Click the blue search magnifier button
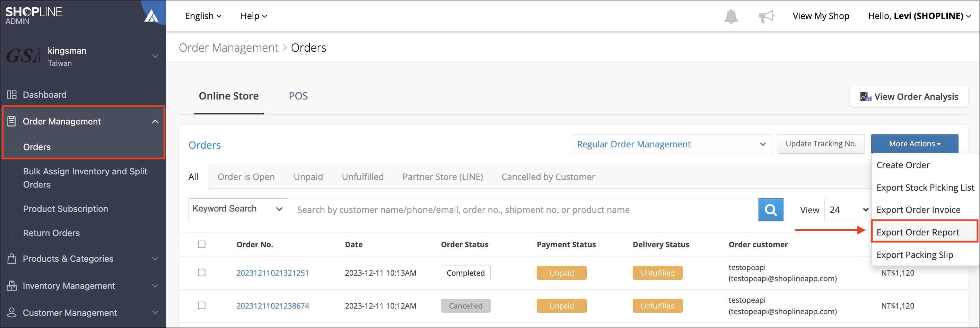The width and height of the screenshot is (980, 328). pyautogui.click(x=771, y=210)
